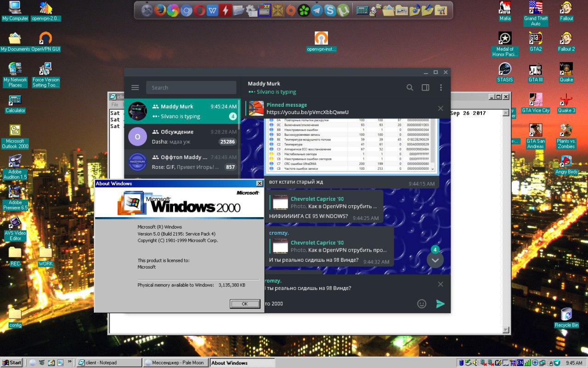Screen dimensions: 588x368
Task: Open the pinned youtu.be link
Action: 307,112
